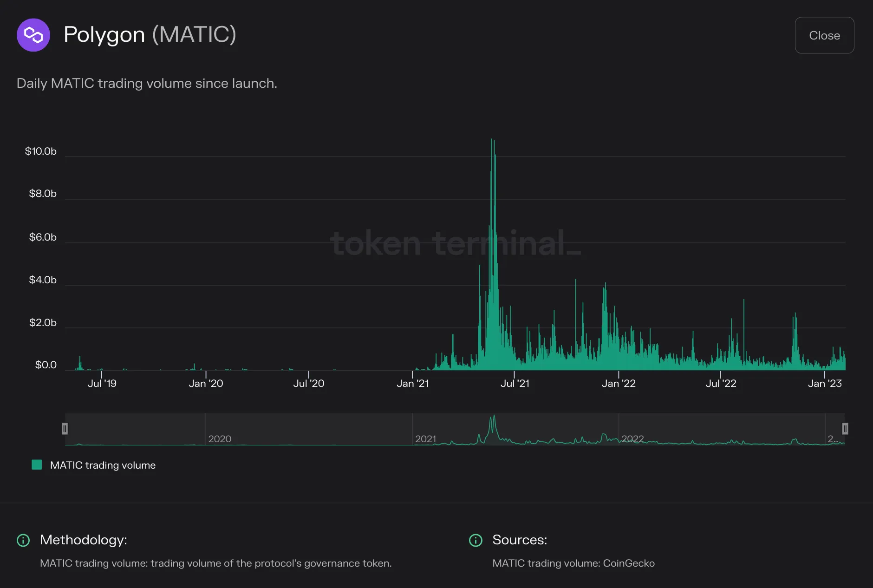873x588 pixels.
Task: Click the left range slider handle
Action: tap(65, 429)
